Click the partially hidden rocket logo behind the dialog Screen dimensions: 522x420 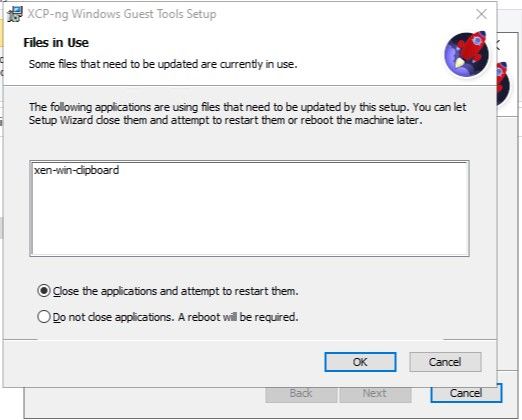(503, 83)
